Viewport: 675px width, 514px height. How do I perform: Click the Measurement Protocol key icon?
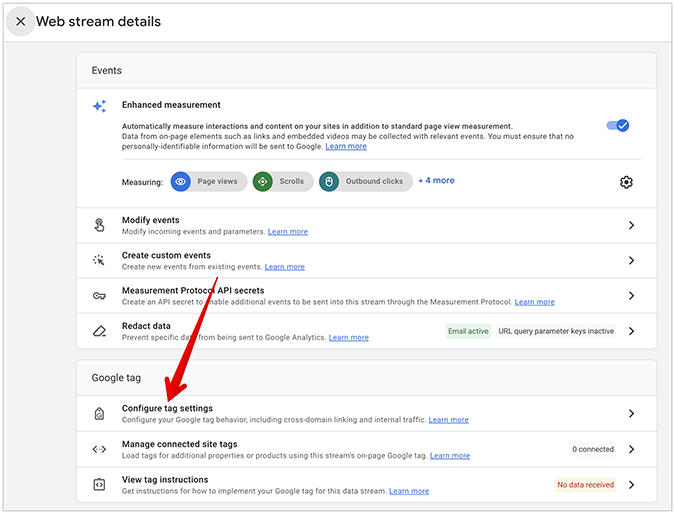coord(99,296)
